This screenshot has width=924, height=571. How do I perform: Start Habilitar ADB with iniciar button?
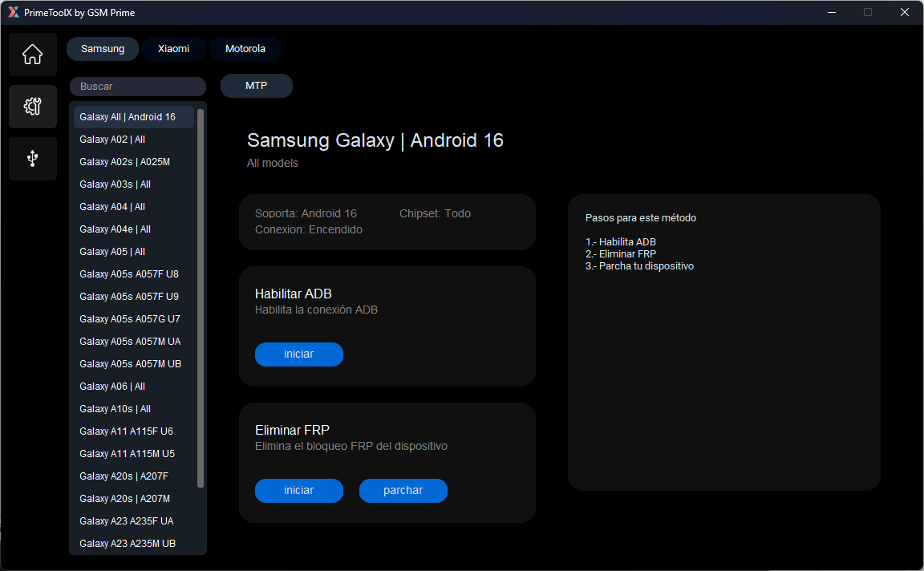point(298,354)
